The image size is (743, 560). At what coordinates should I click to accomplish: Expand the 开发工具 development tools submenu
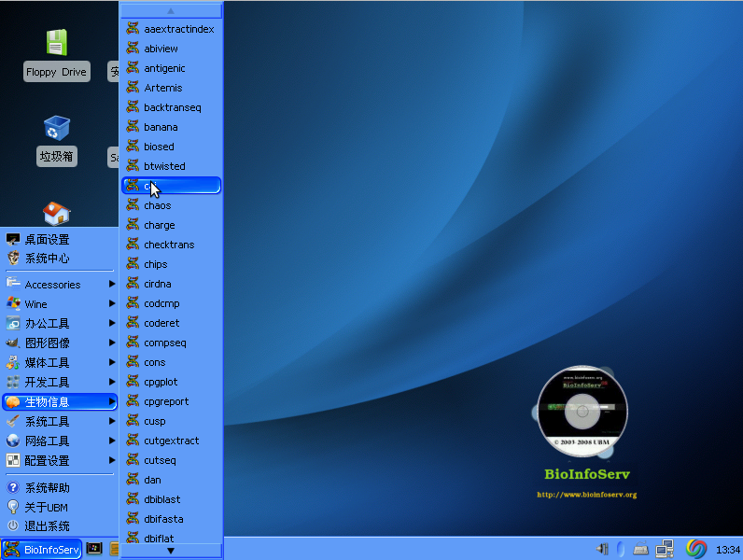point(60,382)
